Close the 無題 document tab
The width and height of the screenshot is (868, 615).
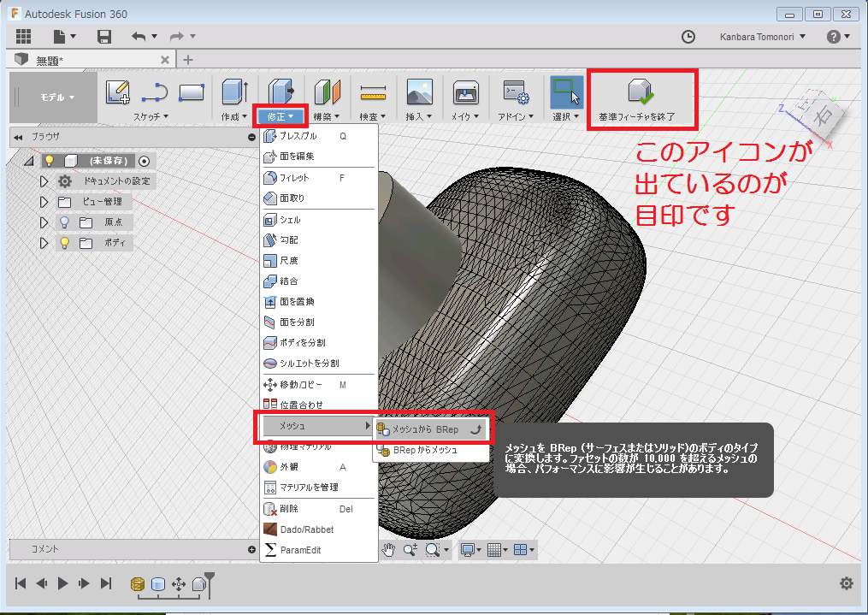pyautogui.click(x=164, y=60)
